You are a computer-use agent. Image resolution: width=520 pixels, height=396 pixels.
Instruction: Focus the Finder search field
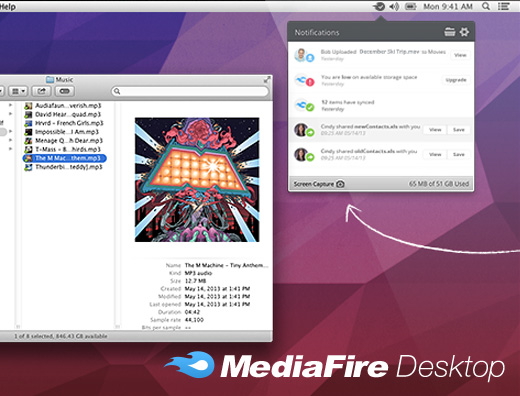pos(190,91)
